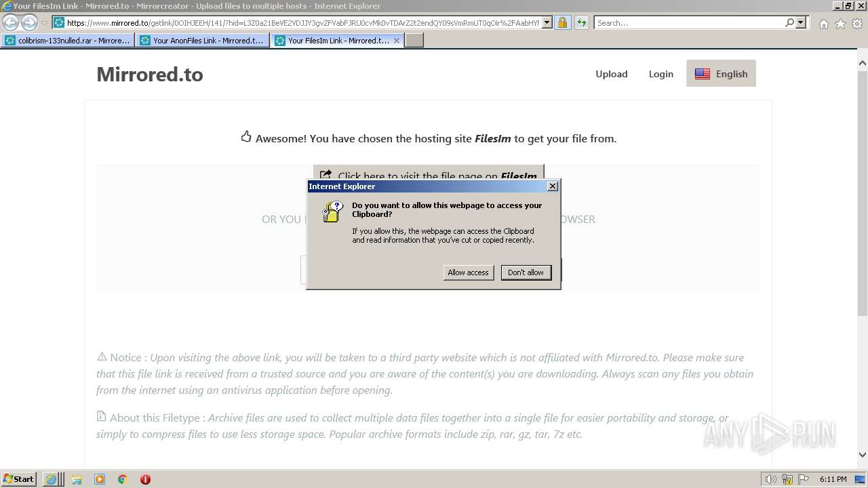
Task: Click the red antivirus icon in taskbar
Action: pos(145,479)
